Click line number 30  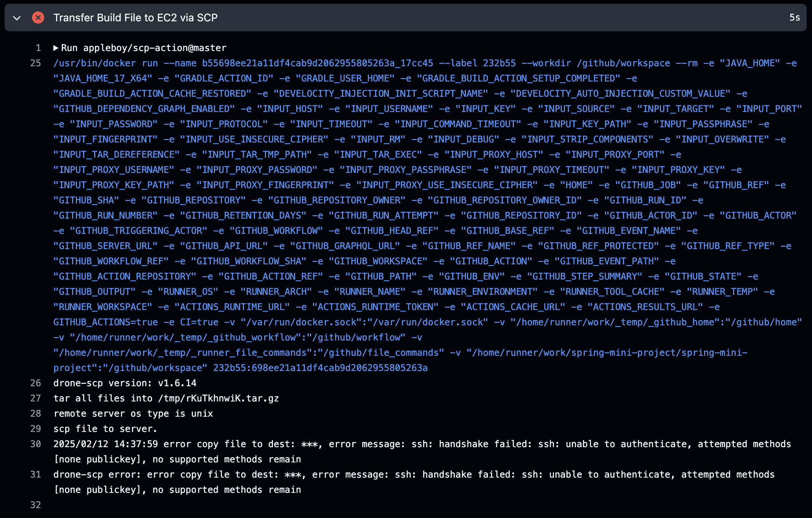36,444
